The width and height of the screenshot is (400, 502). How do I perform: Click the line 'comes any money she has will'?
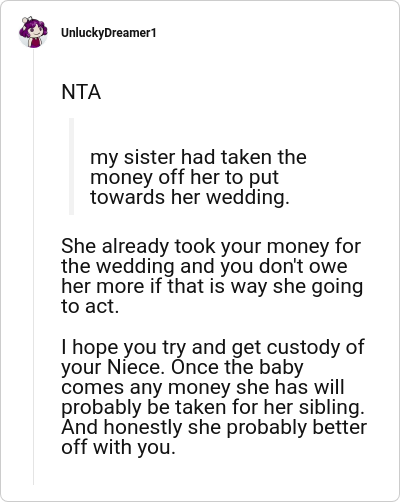pyautogui.click(x=203, y=387)
